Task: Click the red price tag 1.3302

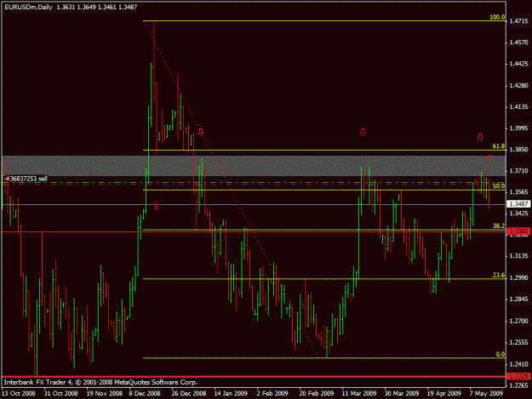Action: coord(518,231)
